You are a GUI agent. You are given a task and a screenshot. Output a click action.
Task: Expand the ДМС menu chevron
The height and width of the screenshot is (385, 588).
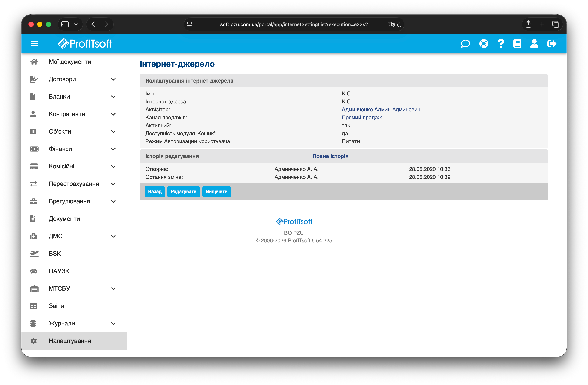click(x=113, y=236)
